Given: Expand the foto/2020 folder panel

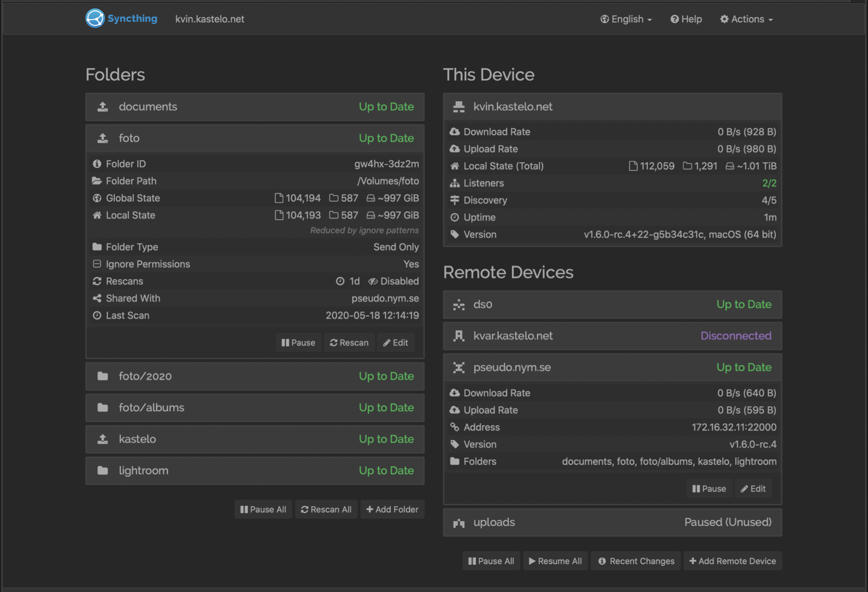Looking at the screenshot, I should (x=255, y=376).
